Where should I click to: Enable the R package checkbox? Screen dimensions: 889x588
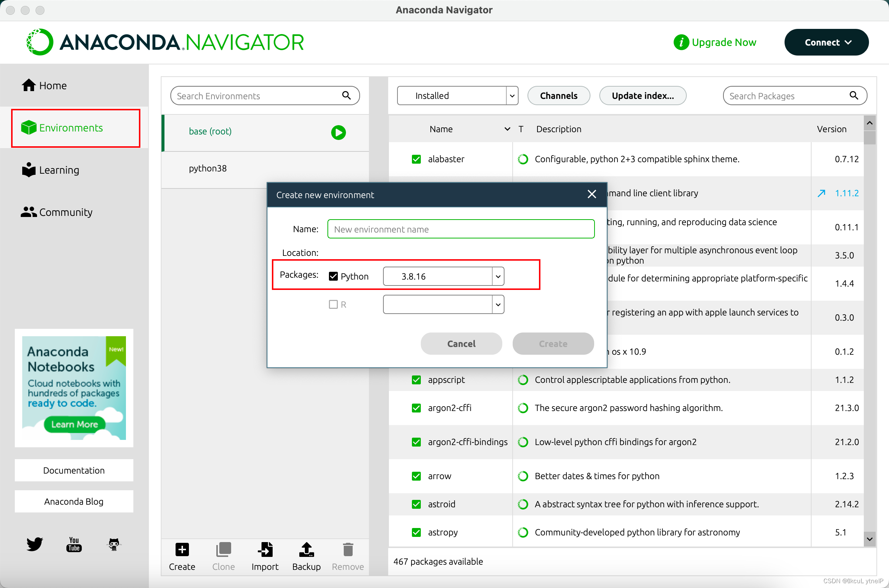333,304
